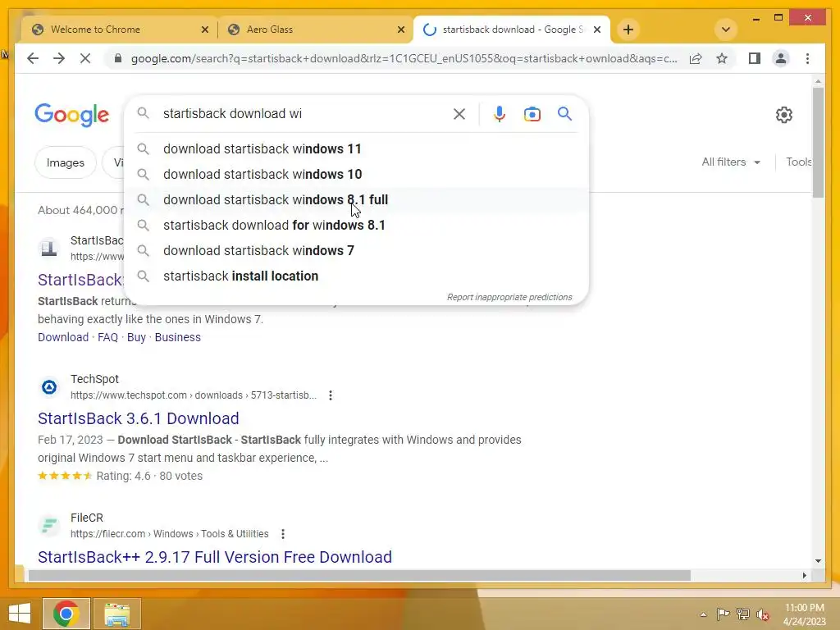This screenshot has height=630, width=840.
Task: Choose suggestion download startisback windows 11
Action: [x=356, y=149]
